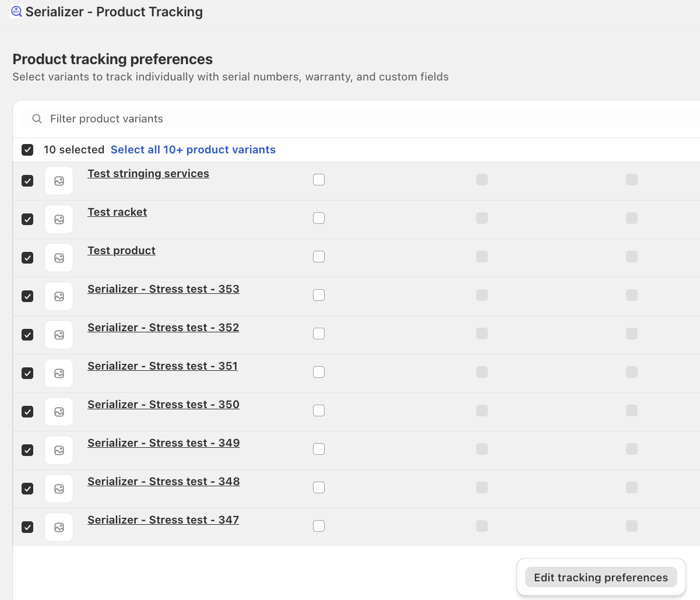Open the Test stringing services product link
The height and width of the screenshot is (600, 700).
tap(148, 174)
